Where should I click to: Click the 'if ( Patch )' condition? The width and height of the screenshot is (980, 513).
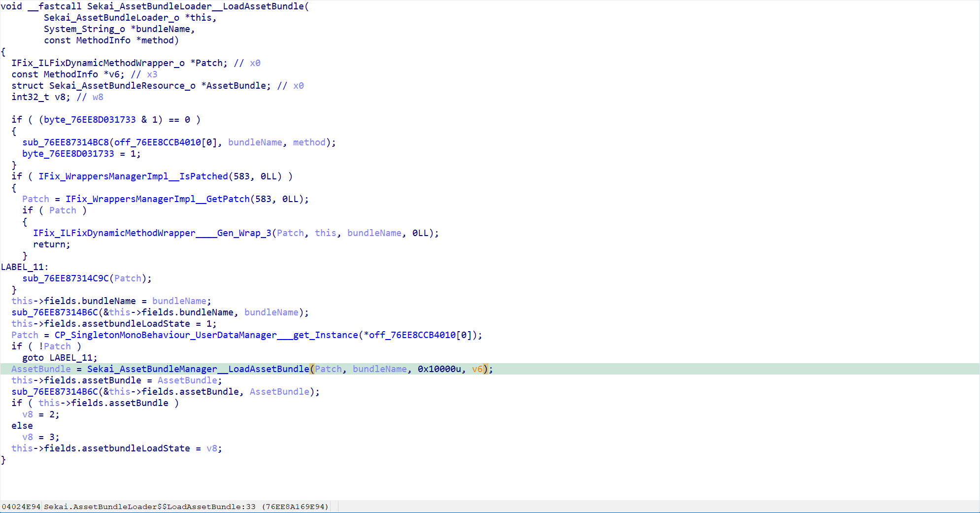[x=55, y=210]
